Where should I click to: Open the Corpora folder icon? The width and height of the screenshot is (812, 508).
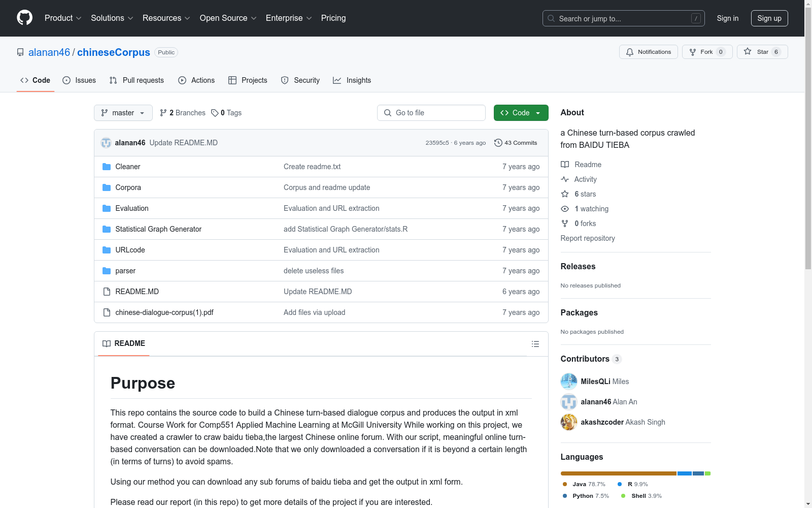(x=107, y=187)
